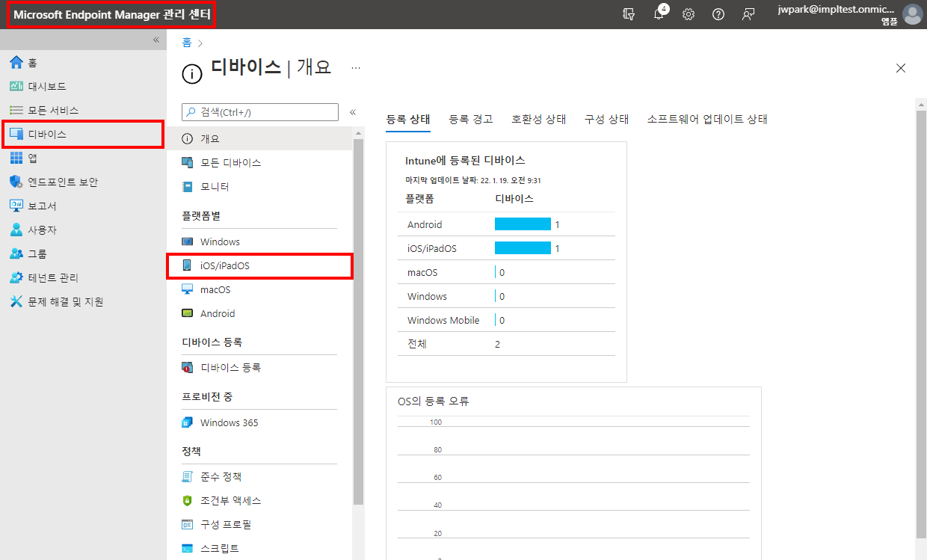
Task: Click the 앱 grid icon in sidebar
Action: tap(16, 158)
